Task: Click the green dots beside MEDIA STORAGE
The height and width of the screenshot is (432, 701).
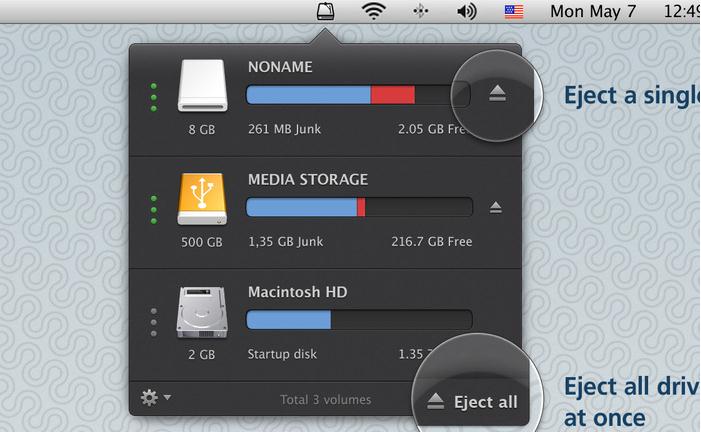Action: (154, 210)
